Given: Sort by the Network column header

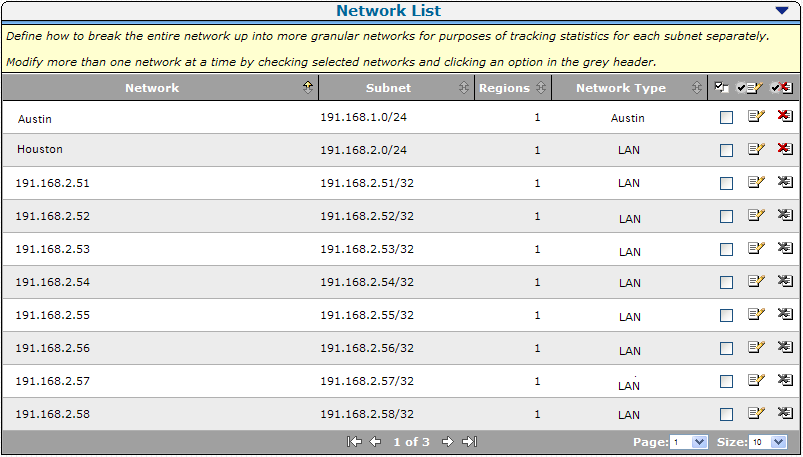Looking at the screenshot, I should tap(152, 87).
